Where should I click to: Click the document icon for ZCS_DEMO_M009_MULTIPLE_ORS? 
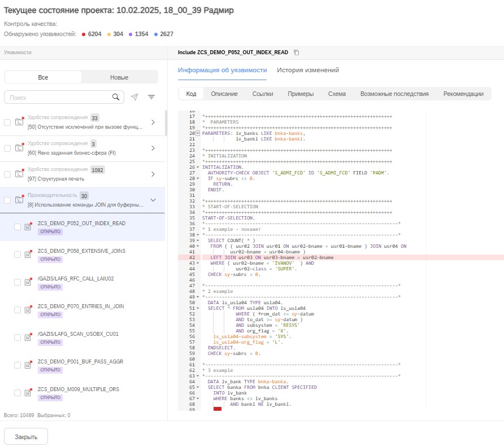click(28, 393)
